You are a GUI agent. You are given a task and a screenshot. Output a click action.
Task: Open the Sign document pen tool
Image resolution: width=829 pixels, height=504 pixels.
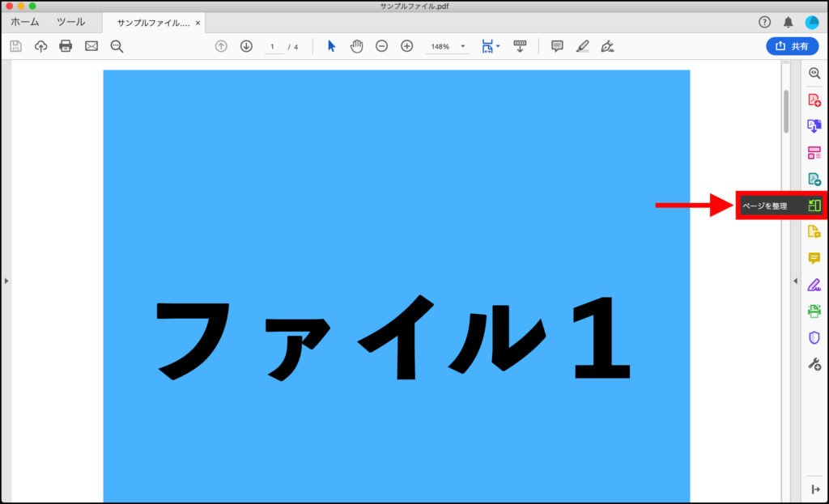[607, 46]
